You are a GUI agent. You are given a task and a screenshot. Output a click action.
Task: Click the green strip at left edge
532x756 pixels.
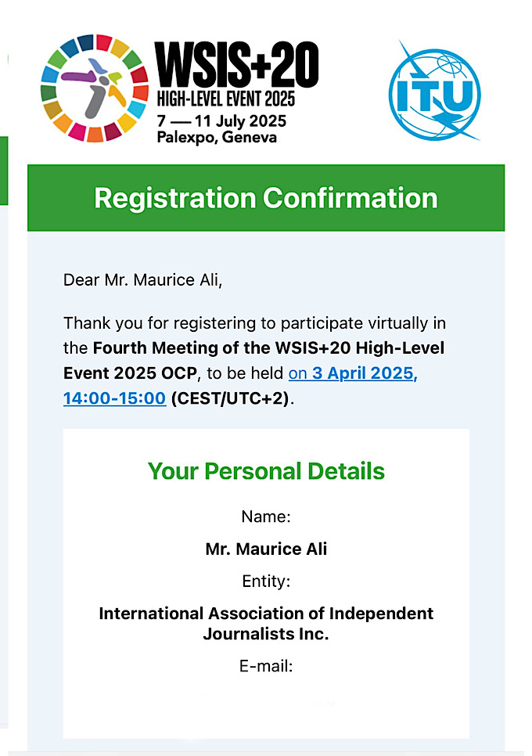[x=4, y=171]
